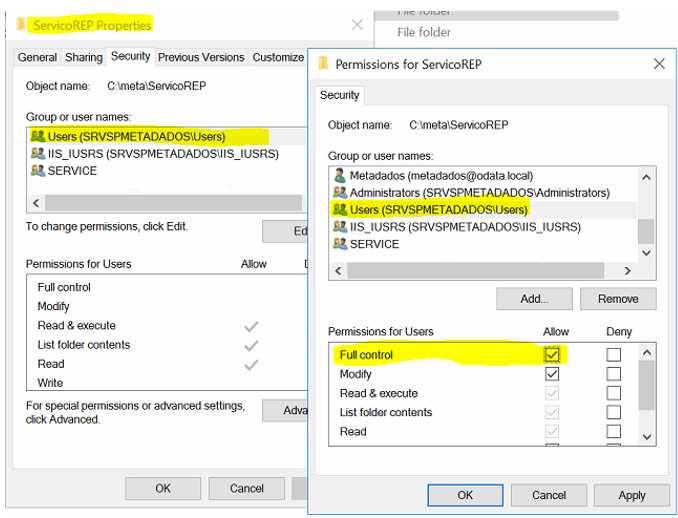Select IIS_IUSRS group icon in Properties window
The width and height of the screenshot is (678, 518).
[37, 154]
